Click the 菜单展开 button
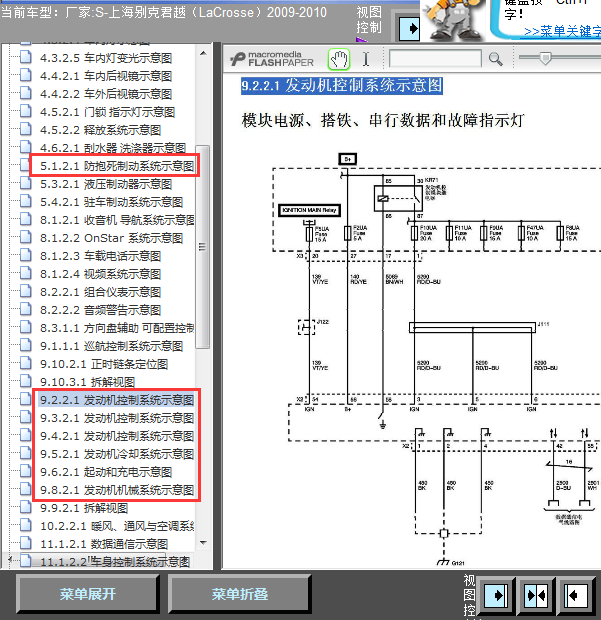601x620 pixels. [x=88, y=594]
